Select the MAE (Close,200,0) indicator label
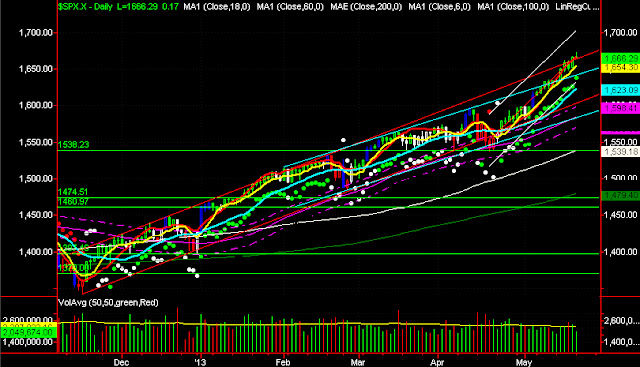Image resolution: width=640 pixels, height=367 pixels. 366,7
